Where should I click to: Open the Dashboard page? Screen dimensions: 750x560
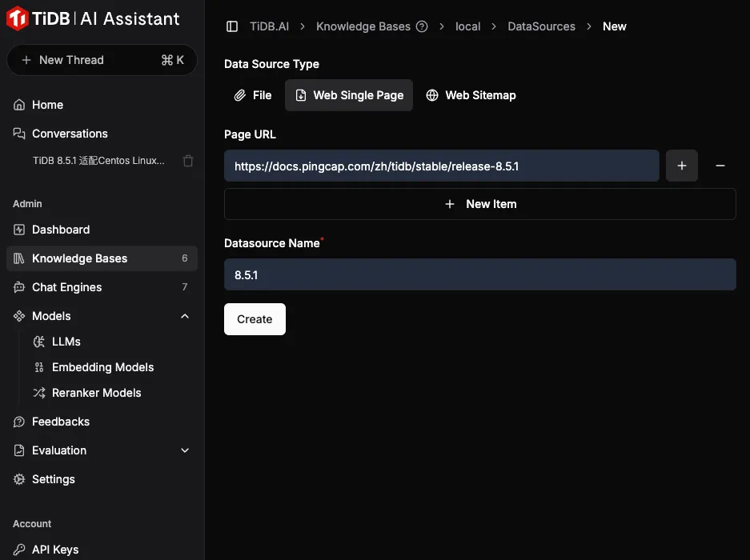point(60,230)
